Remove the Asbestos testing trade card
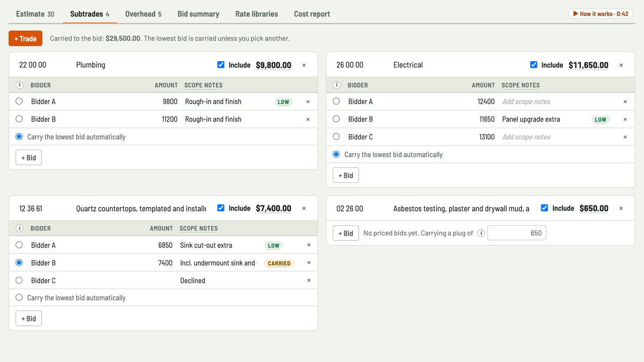Screen dimensions: 644x362 click(x=621, y=208)
